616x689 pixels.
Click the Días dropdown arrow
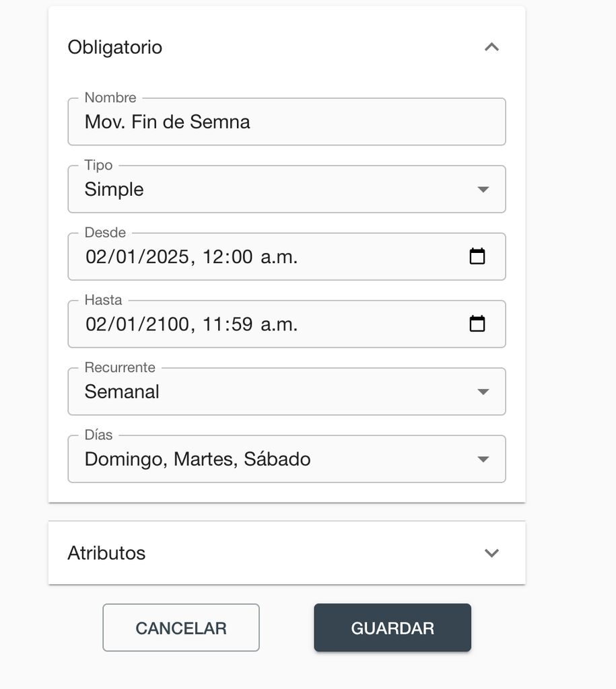(x=483, y=460)
